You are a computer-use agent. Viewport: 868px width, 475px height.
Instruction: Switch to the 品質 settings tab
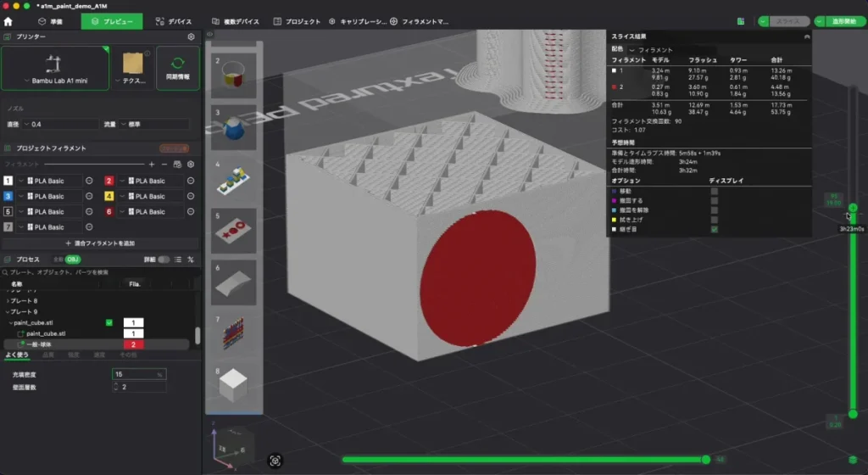[48, 355]
